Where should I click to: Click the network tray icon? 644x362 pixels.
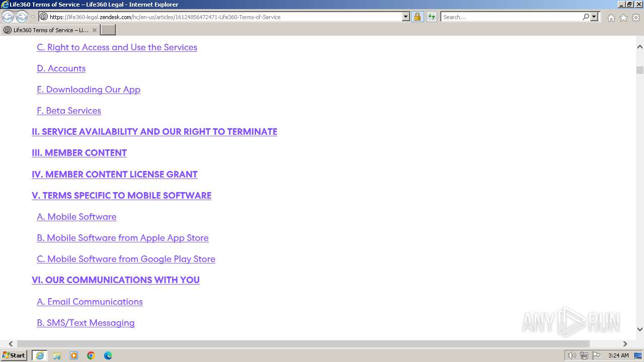pos(584,355)
